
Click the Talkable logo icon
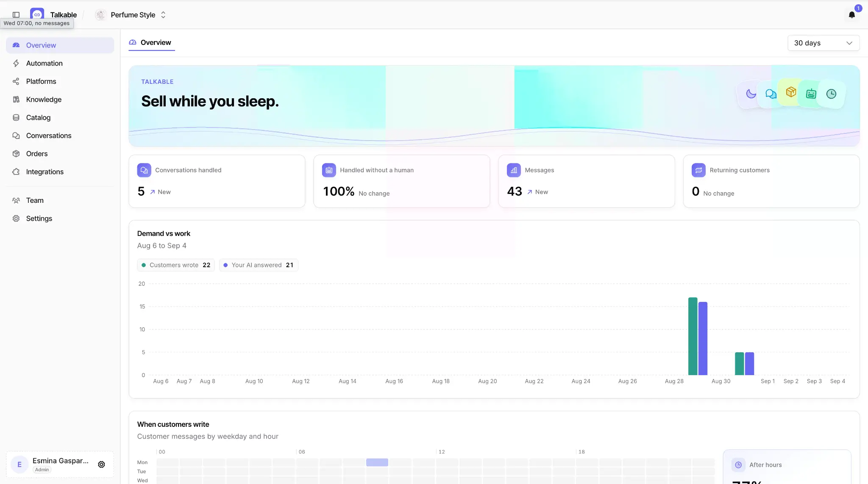pyautogui.click(x=37, y=14)
